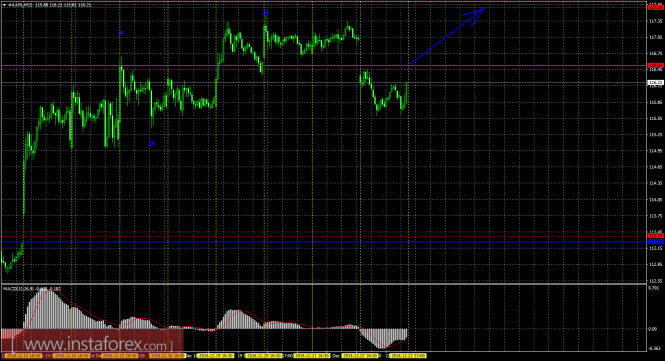Select the white current price label on axis

click(656, 82)
